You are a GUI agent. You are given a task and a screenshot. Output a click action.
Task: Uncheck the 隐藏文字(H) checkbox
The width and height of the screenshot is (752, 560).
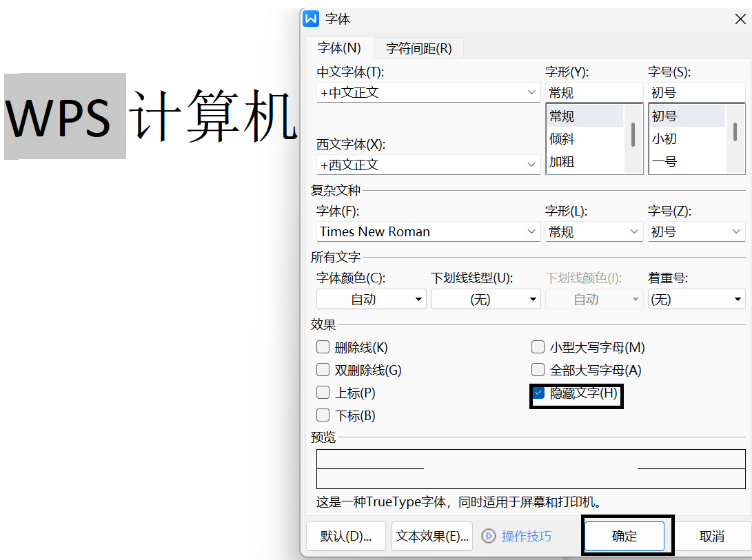point(538,393)
